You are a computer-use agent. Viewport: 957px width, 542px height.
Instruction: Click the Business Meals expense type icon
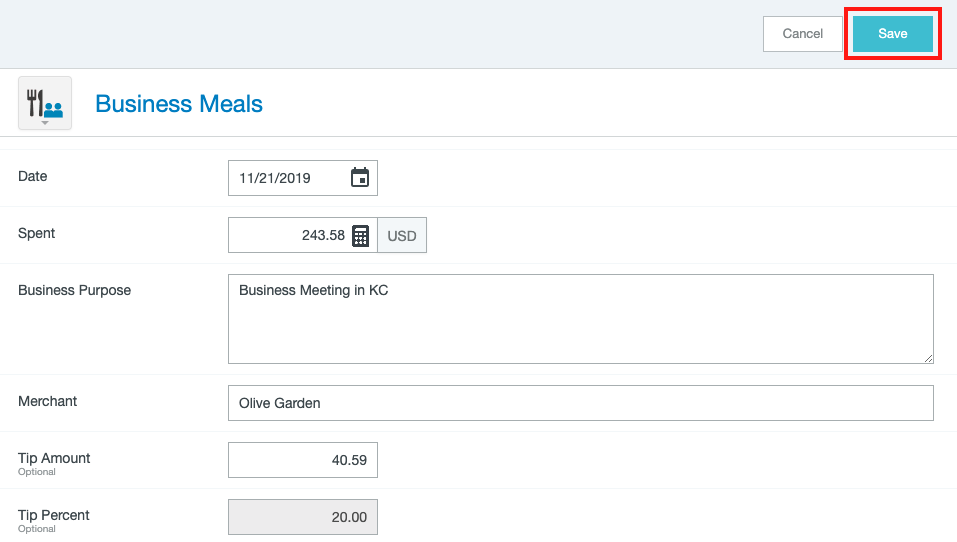[x=45, y=103]
